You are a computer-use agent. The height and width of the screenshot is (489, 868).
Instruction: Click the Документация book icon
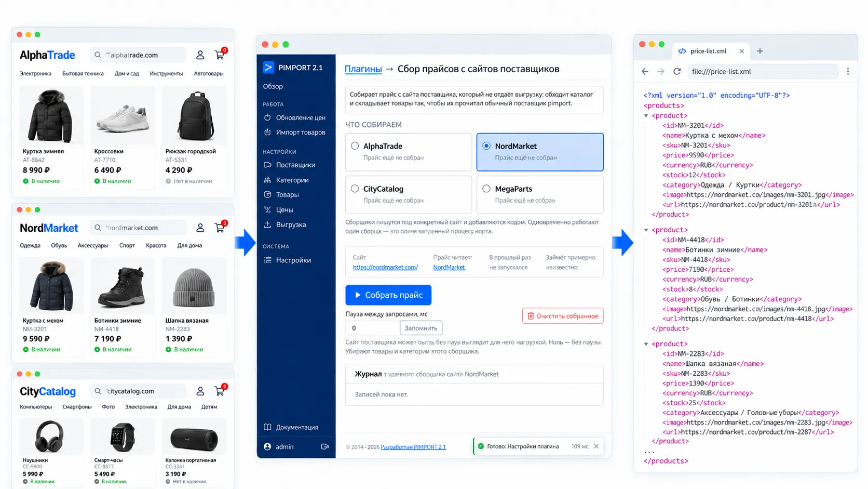[267, 427]
